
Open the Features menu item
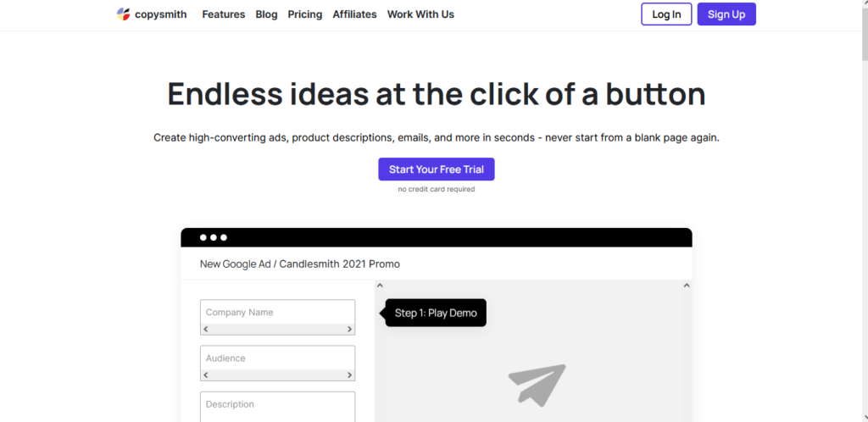[x=224, y=14]
